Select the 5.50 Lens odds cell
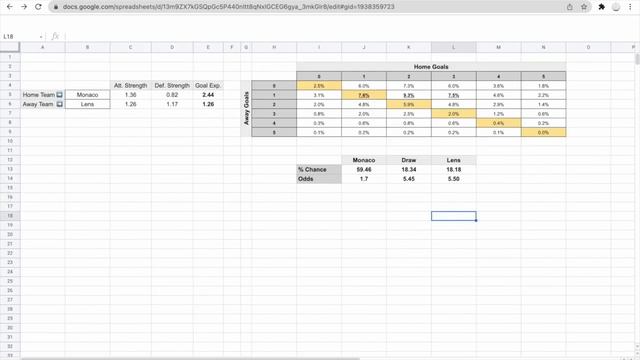This screenshot has width=640, height=360. (x=453, y=179)
